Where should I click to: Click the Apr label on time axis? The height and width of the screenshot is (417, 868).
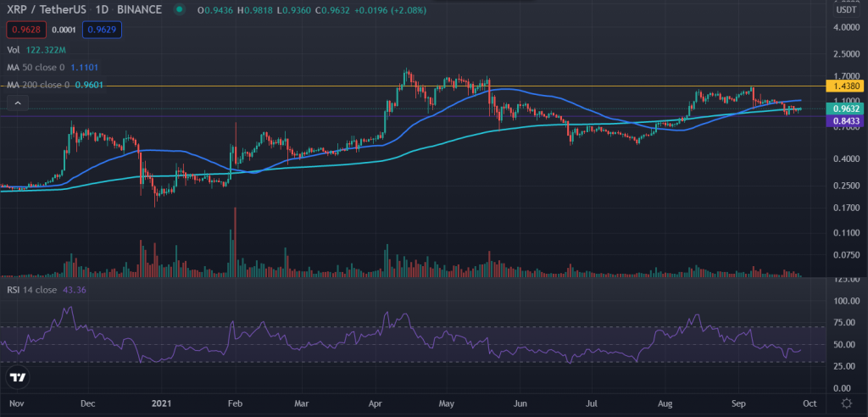tap(377, 403)
